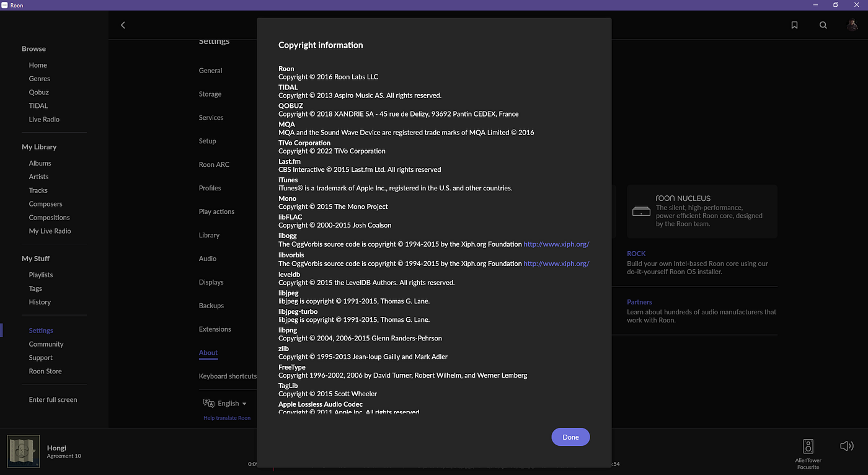This screenshot has width=868, height=475.
Task: Open Compositions in My Library
Action: (x=49, y=218)
